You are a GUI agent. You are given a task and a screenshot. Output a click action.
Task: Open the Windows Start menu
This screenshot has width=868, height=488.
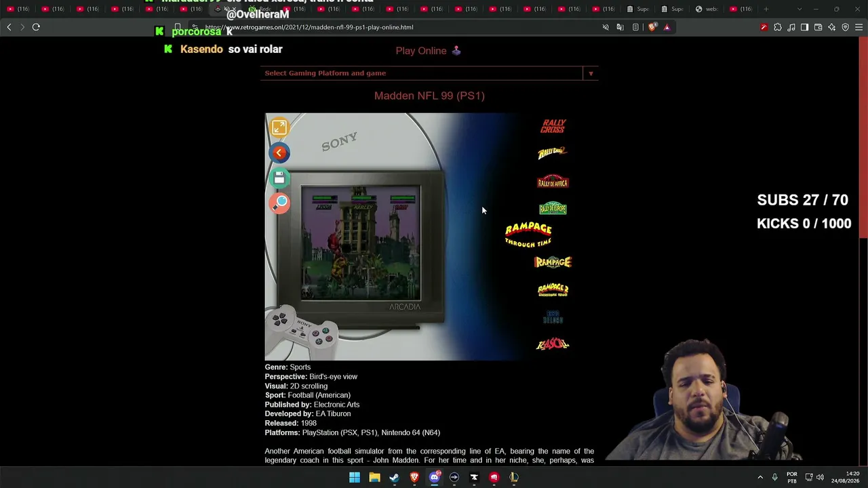(x=355, y=477)
